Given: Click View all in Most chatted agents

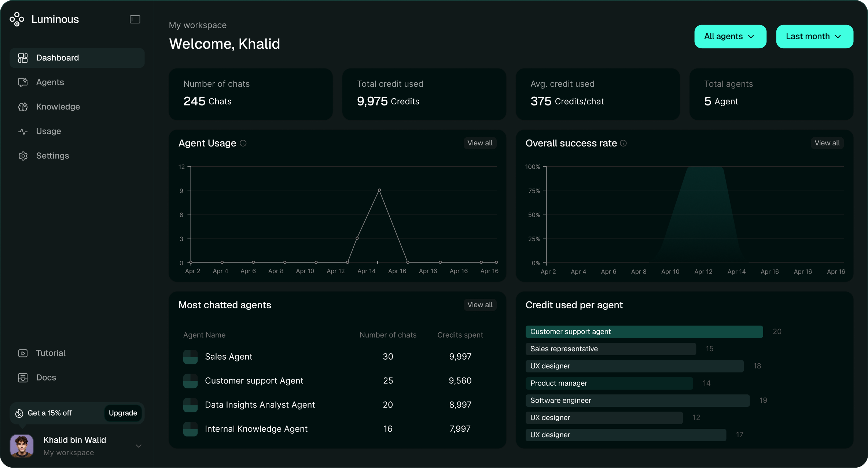Looking at the screenshot, I should 479,305.
